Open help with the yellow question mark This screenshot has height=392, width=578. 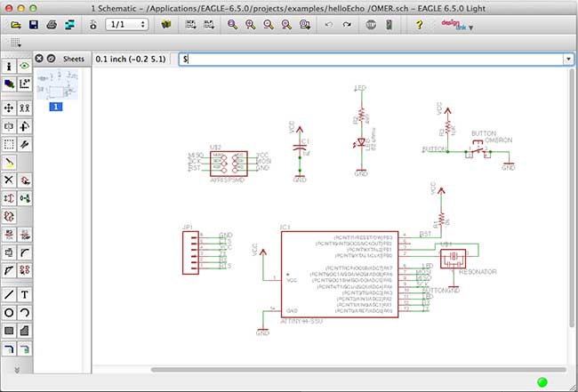click(419, 25)
